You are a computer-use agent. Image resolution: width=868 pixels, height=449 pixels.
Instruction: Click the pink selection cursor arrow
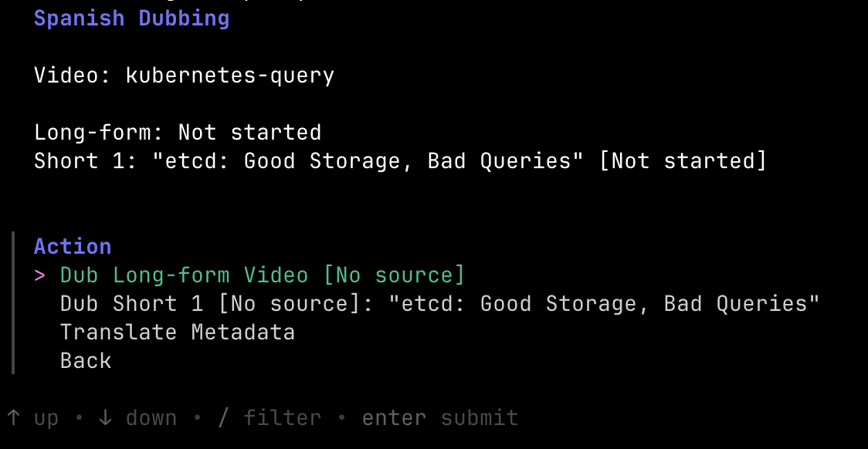pos(40,275)
